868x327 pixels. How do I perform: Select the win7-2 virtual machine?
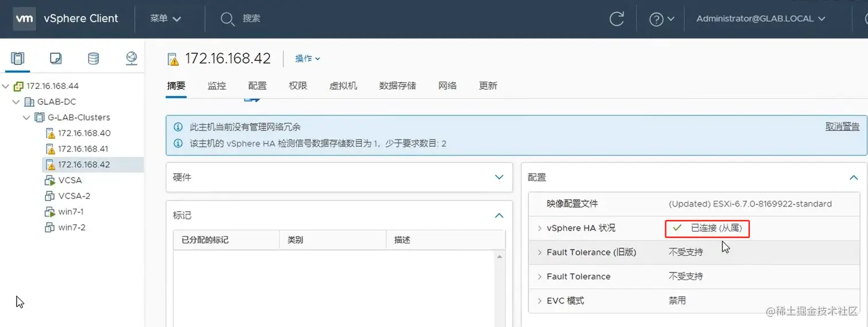click(x=72, y=227)
